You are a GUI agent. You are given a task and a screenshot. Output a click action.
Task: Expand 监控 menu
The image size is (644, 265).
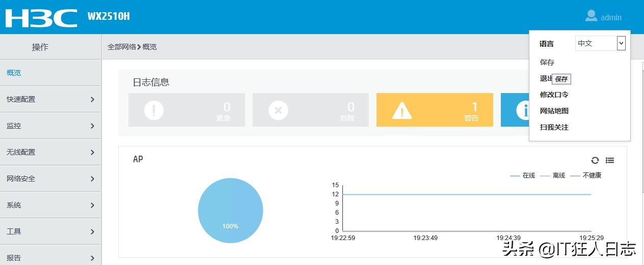[50, 126]
